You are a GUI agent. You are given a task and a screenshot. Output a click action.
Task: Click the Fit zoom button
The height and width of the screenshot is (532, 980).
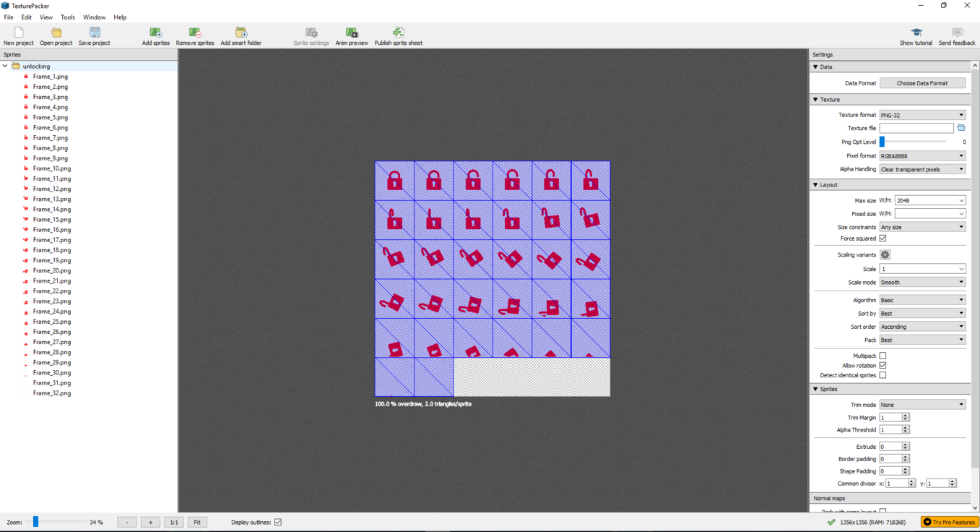pyautogui.click(x=197, y=522)
